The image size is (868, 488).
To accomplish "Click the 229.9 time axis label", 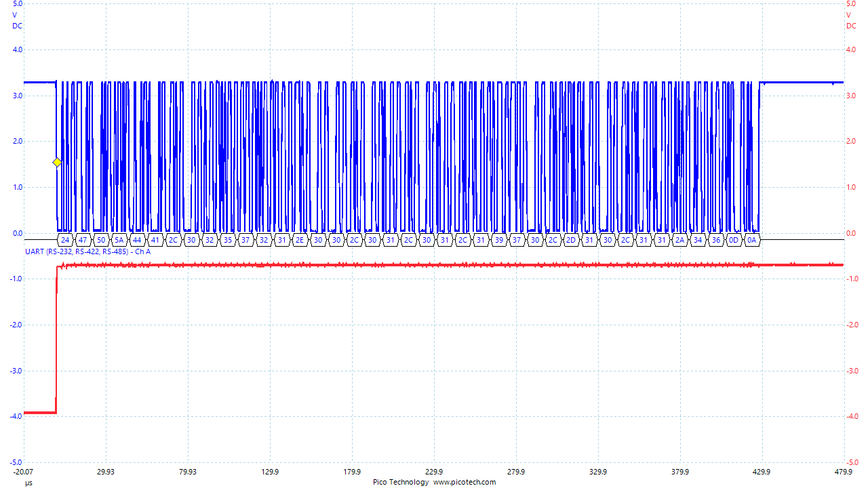I will click(x=434, y=472).
